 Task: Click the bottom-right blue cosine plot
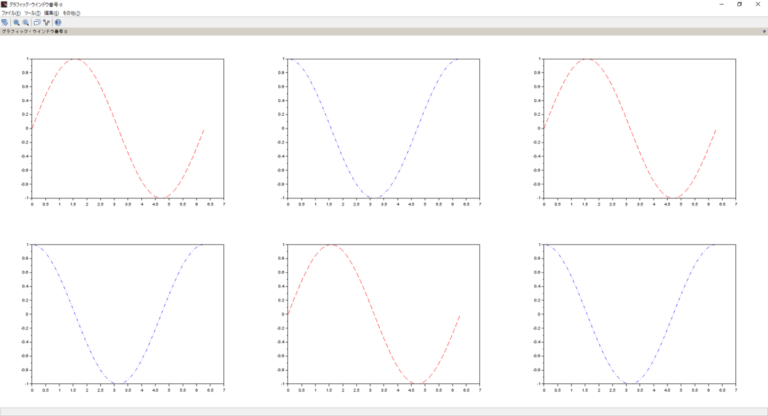[640, 314]
